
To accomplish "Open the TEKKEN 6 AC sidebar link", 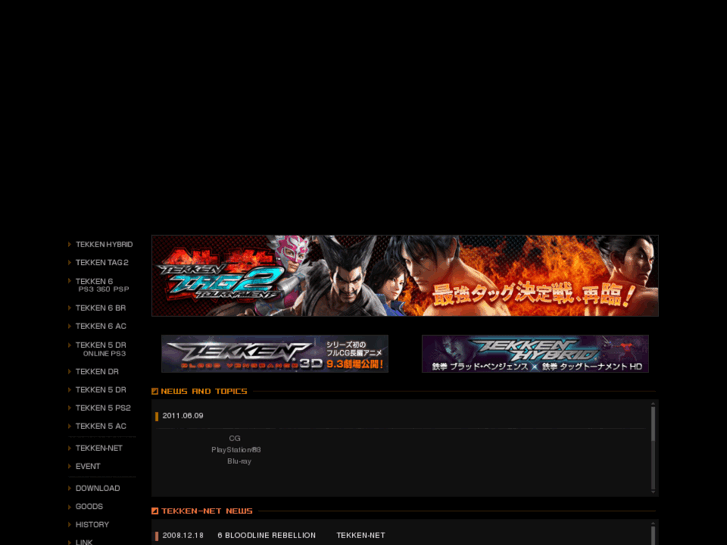I will click(101, 326).
